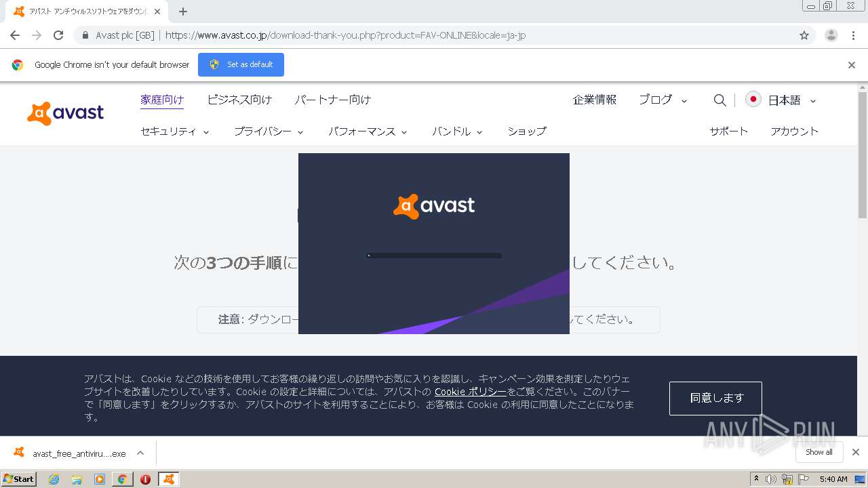The width and height of the screenshot is (868, 488).
Task: Select the パートナー向け tab
Action: 333,100
